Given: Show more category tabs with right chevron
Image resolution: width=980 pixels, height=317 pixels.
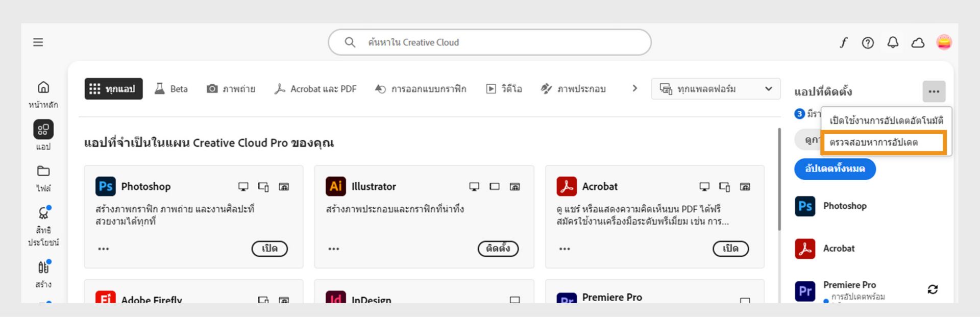Looking at the screenshot, I should [634, 88].
